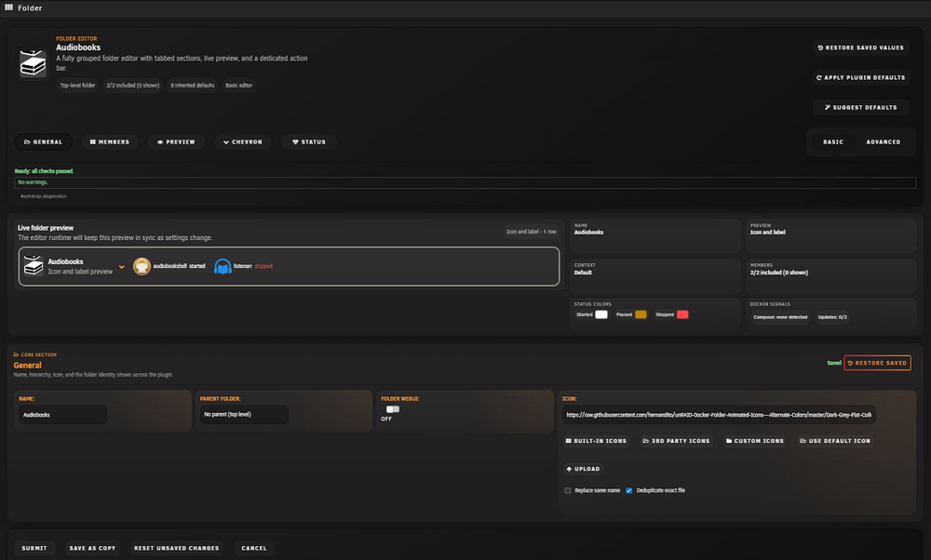Click the Folder grid icon in title bar
The width and height of the screenshot is (931, 560).
point(9,7)
